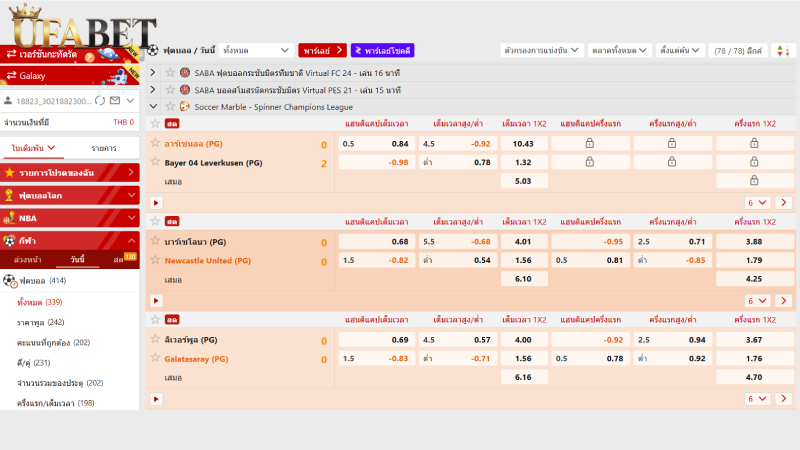Open the NBA sidebar section
The image size is (800, 450).
(x=70, y=218)
